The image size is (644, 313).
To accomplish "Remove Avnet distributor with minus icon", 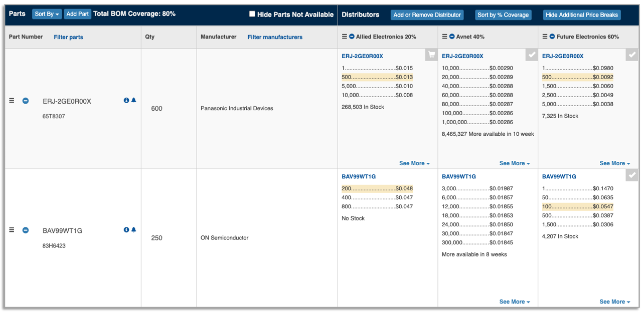I will pyautogui.click(x=452, y=37).
